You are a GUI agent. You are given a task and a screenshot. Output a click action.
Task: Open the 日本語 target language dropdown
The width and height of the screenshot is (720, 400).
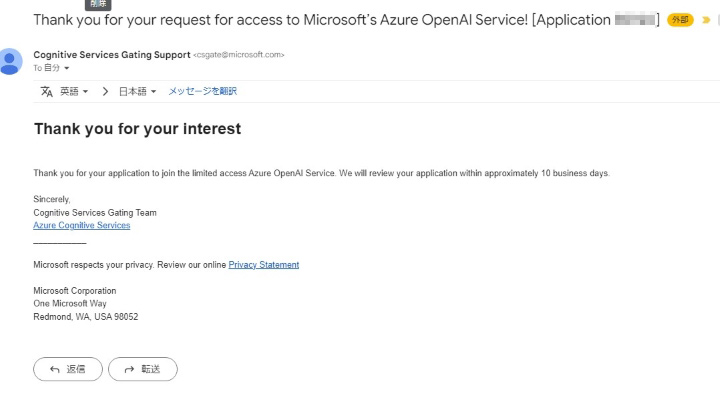(x=137, y=91)
